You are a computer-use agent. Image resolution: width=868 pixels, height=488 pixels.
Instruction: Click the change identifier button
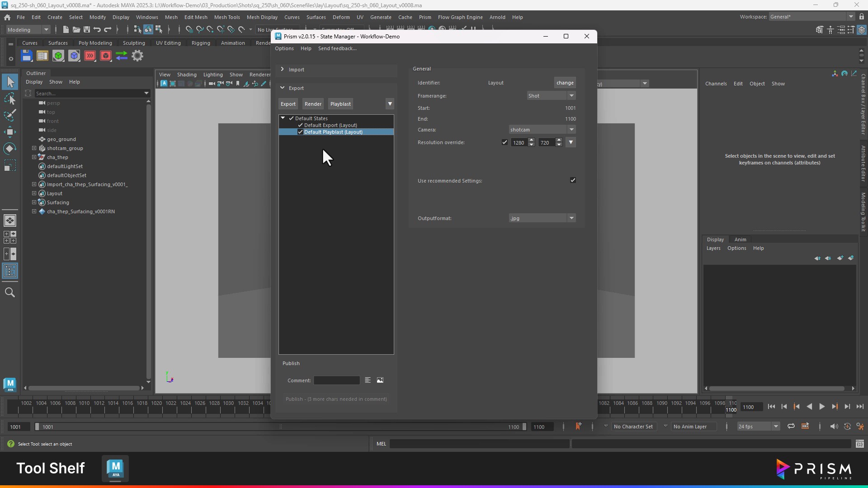[565, 83]
